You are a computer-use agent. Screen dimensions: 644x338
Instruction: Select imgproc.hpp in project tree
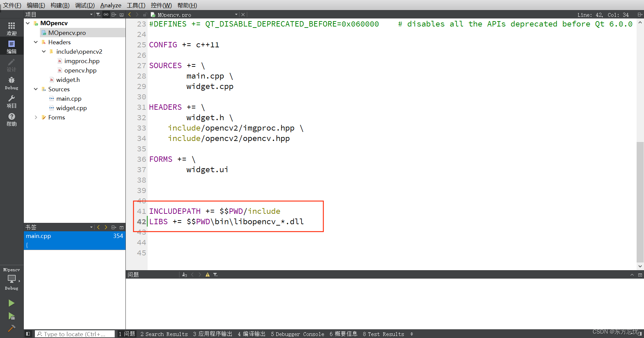tap(82, 61)
